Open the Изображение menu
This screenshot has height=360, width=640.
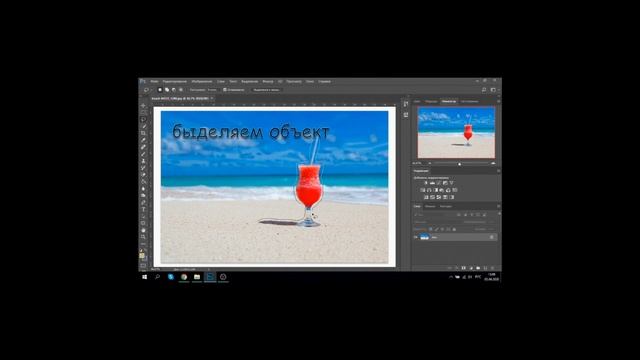(x=202, y=81)
